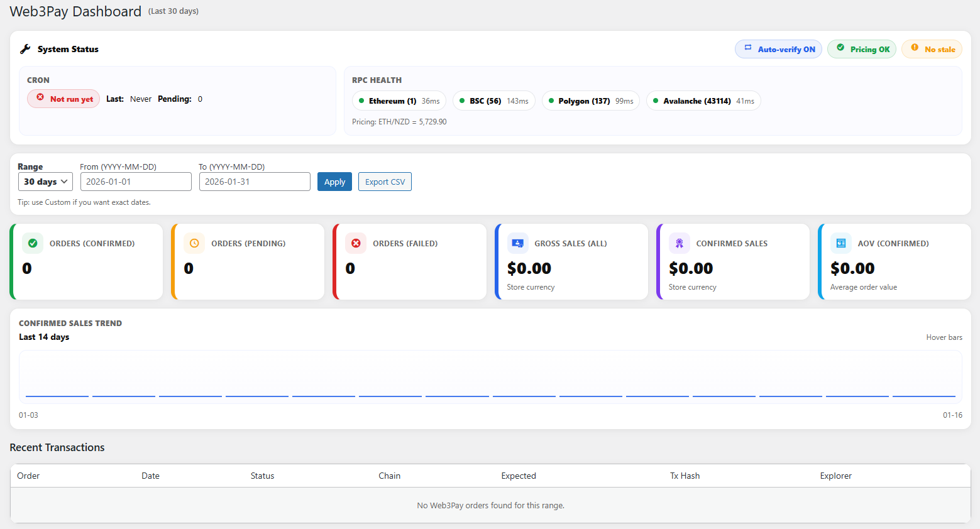The height and width of the screenshot is (529, 980).
Task: Click the green check icon in Pricing OK
Action: coord(840,48)
